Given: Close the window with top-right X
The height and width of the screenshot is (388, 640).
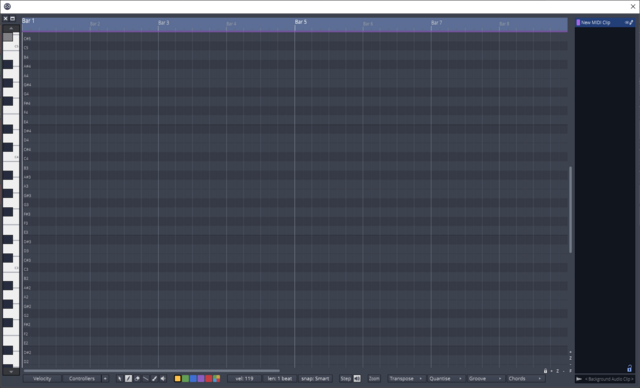Looking at the screenshot, I should click(633, 7).
